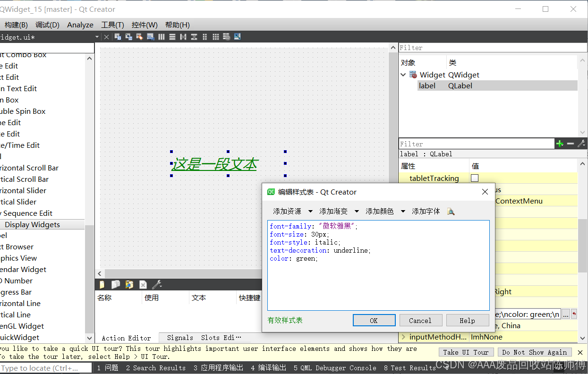588x374 pixels.
Task: Open the 工具(T) menu
Action: pos(112,25)
